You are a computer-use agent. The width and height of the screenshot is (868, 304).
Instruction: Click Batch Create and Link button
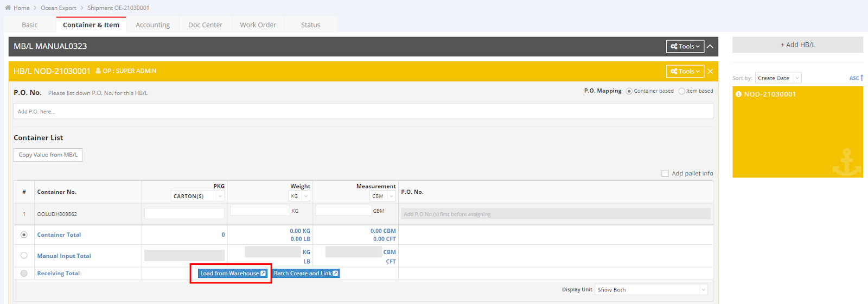click(305, 274)
